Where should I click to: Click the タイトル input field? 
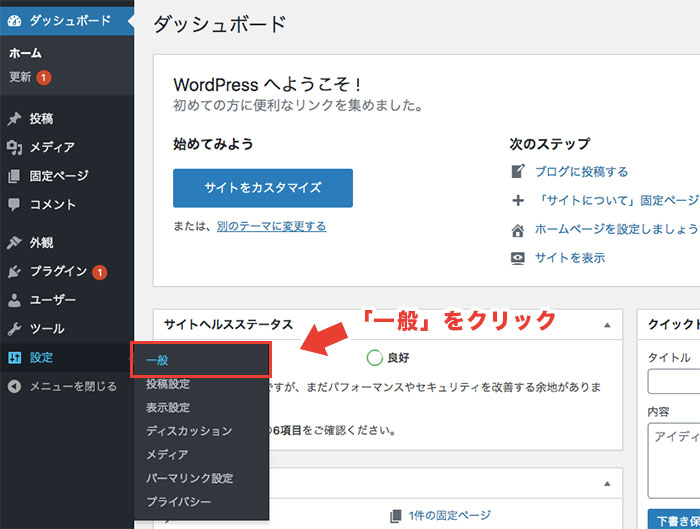pos(674,381)
